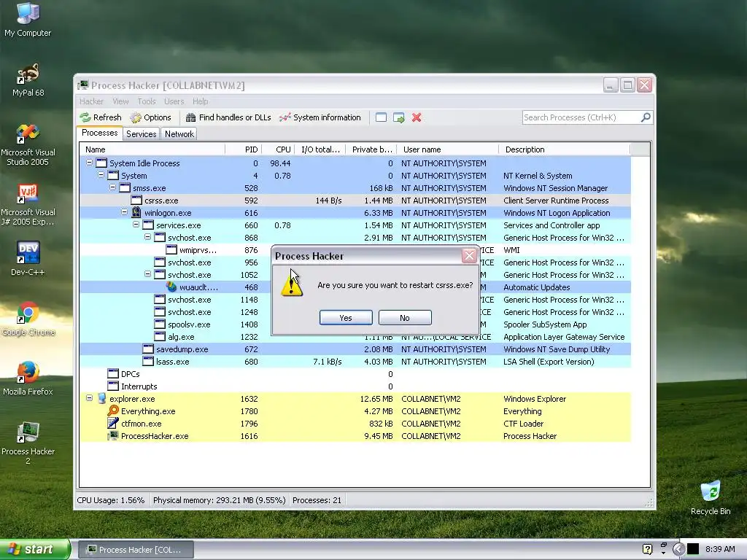Select the csrss.exe process row
This screenshot has width=747, height=560.
[x=355, y=201]
